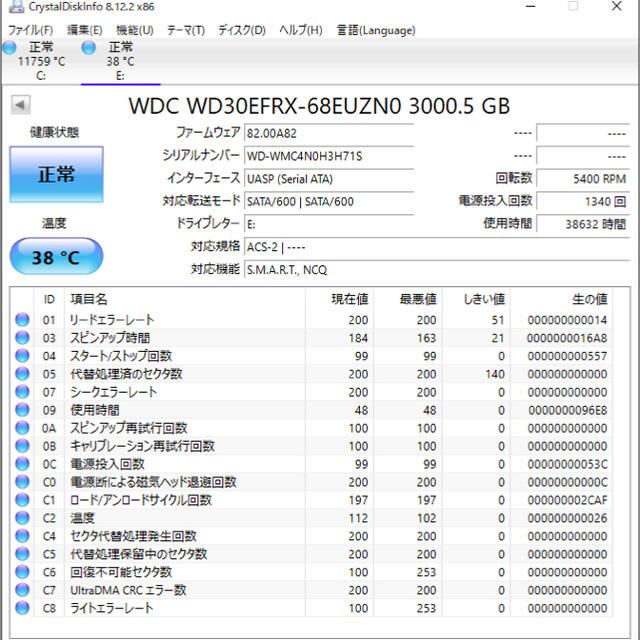Click status orb for 0B キャリブレーション再試行回数
This screenshot has height=640, width=640.
(x=22, y=445)
